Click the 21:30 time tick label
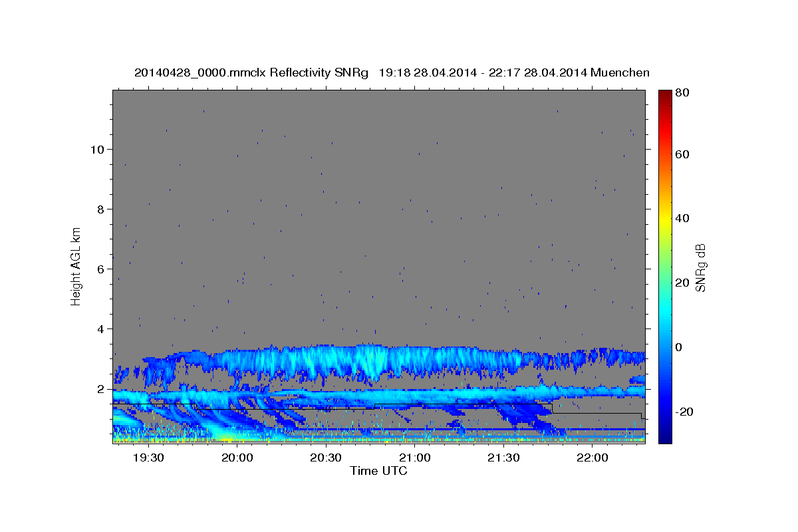This screenshot has width=798, height=532. point(503,458)
